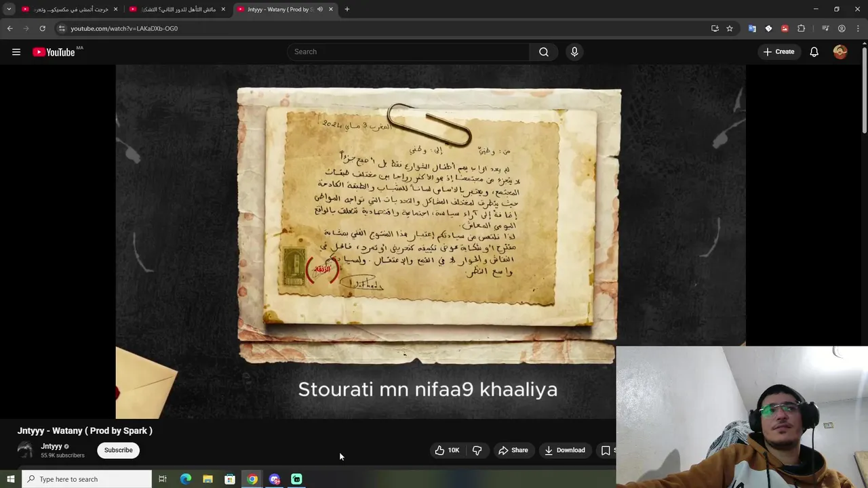Open the site information icon in address bar
868x488 pixels.
pos(61,28)
